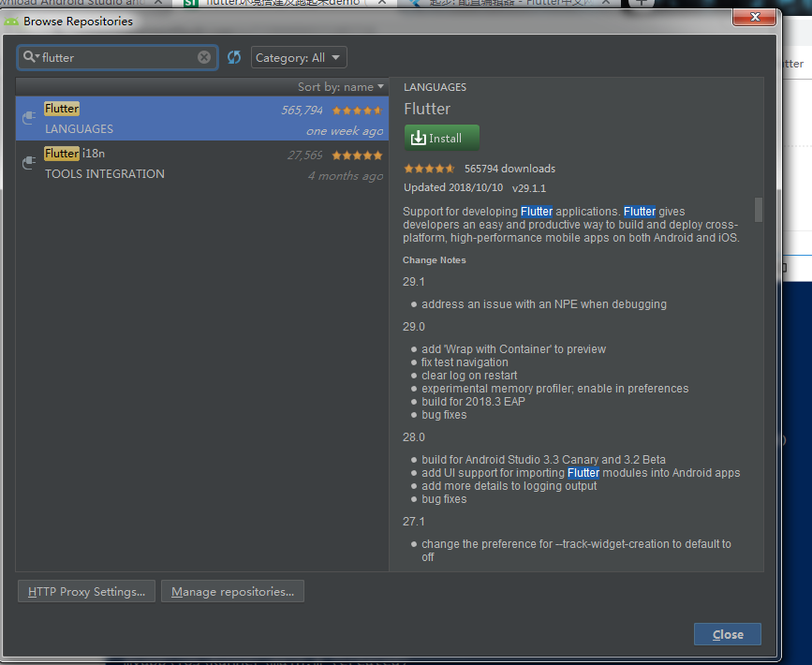Clear the flutter search text
Image resolution: width=812 pixels, height=665 pixels.
pos(204,57)
